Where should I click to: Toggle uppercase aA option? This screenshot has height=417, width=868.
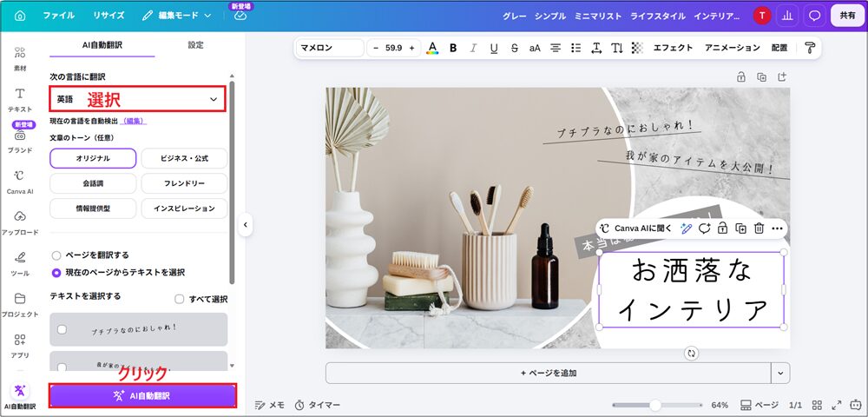[535, 48]
